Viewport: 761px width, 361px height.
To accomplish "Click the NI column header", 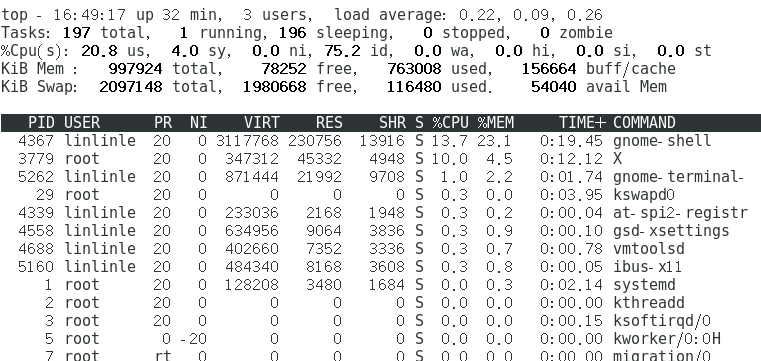I will pos(199,123).
